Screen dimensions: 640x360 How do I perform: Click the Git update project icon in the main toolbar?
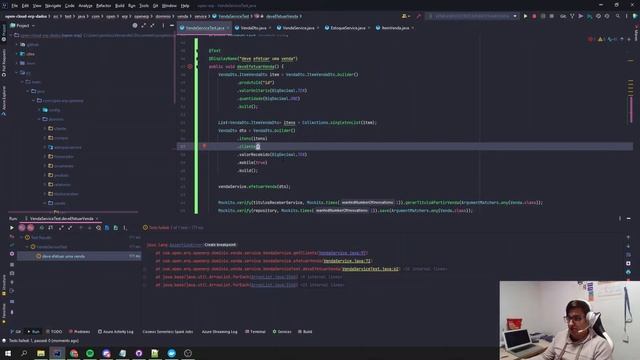[572, 16]
